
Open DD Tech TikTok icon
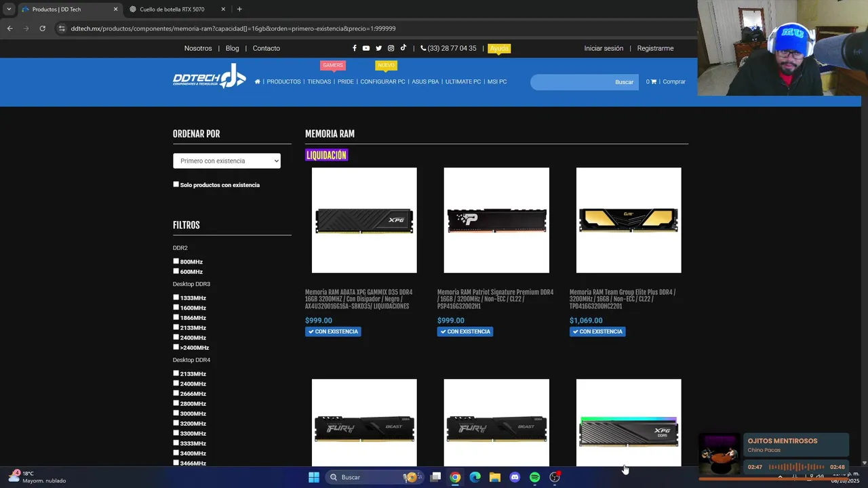[403, 48]
